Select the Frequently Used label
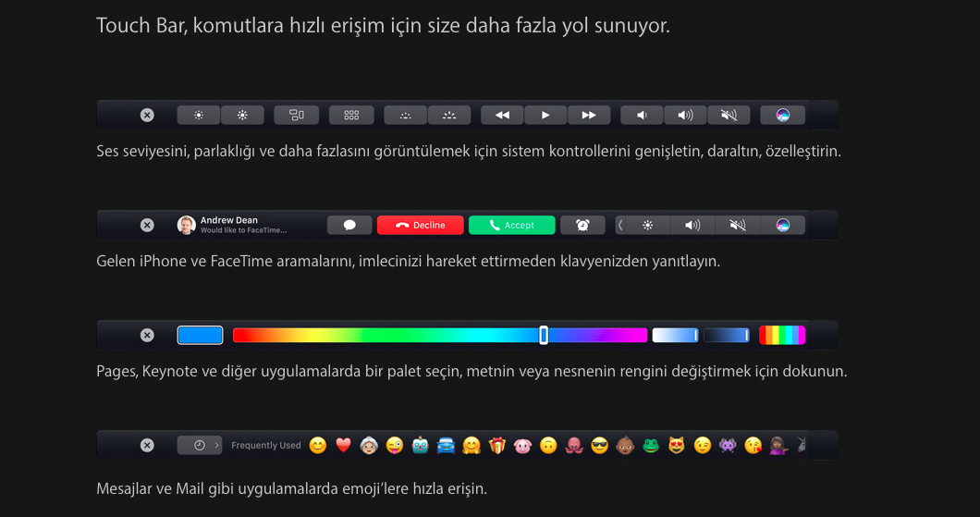 (x=265, y=445)
